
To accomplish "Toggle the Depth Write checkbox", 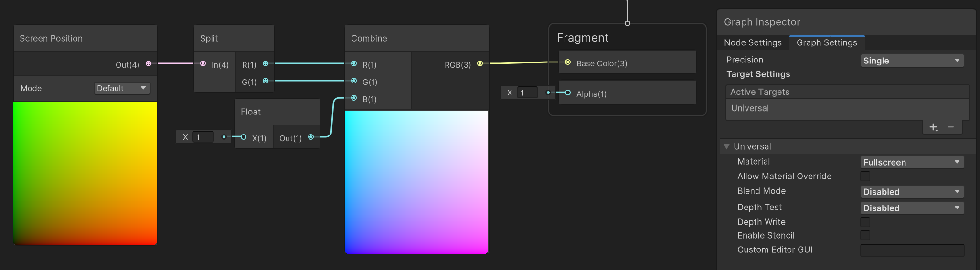I will [865, 222].
